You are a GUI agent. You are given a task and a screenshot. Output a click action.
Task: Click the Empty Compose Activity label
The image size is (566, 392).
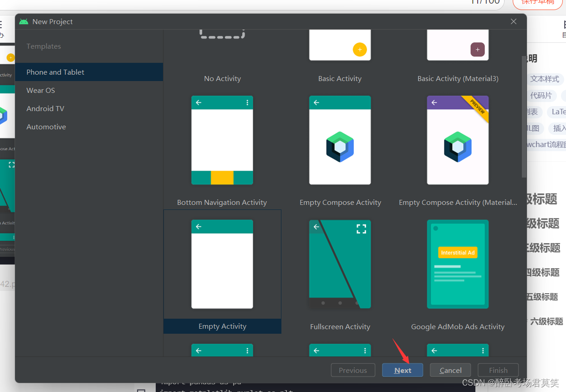click(x=340, y=202)
